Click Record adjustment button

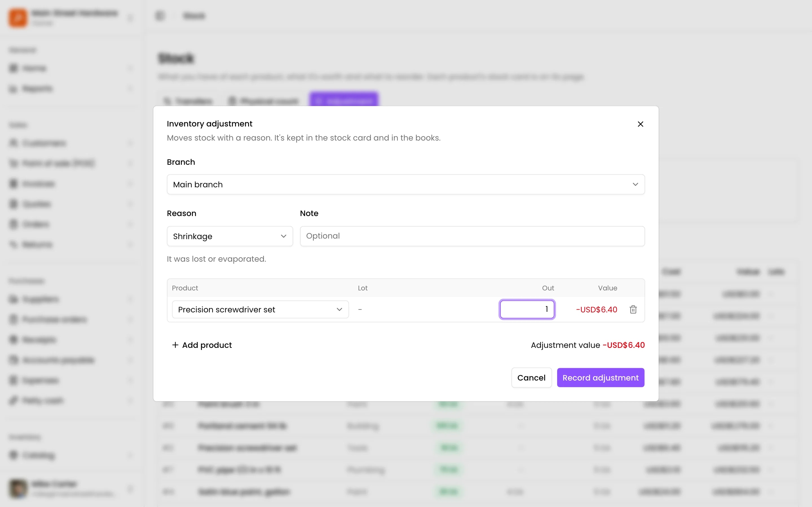(600, 377)
